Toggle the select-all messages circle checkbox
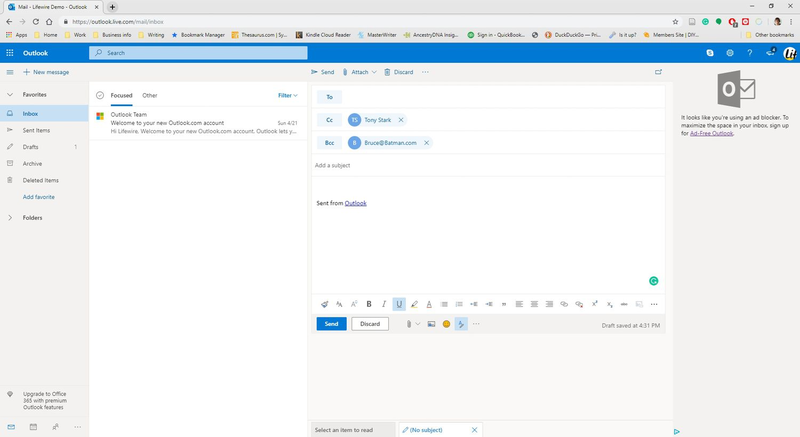800x437 pixels. tap(100, 95)
